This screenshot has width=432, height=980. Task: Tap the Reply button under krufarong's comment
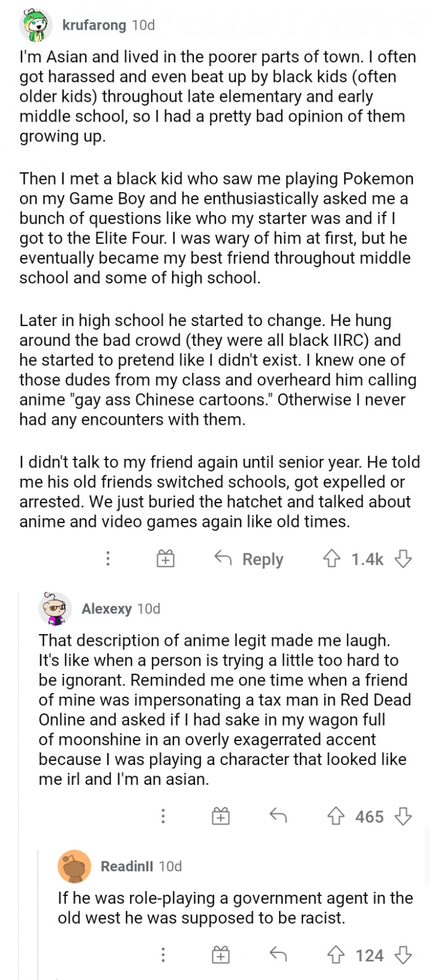tap(262, 559)
